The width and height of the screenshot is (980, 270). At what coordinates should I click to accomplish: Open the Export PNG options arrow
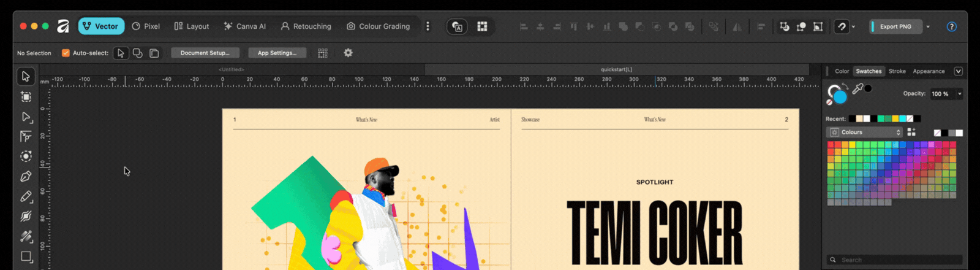(x=928, y=26)
